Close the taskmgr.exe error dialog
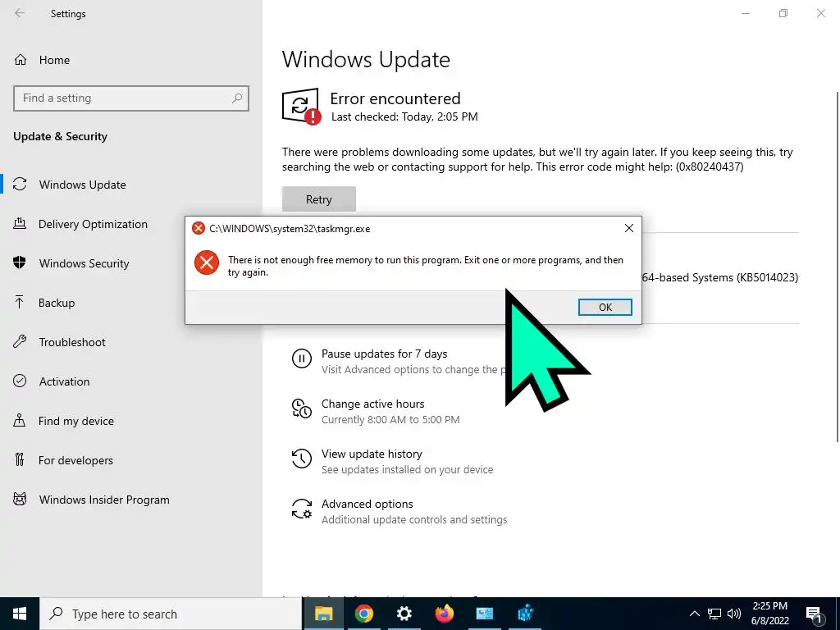 (x=629, y=228)
